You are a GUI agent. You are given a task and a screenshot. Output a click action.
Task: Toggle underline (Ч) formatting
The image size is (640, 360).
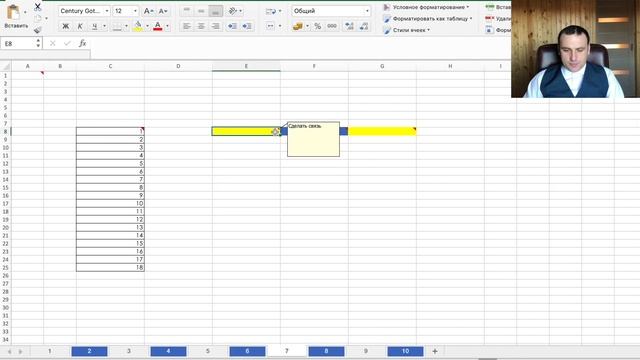coord(95,26)
